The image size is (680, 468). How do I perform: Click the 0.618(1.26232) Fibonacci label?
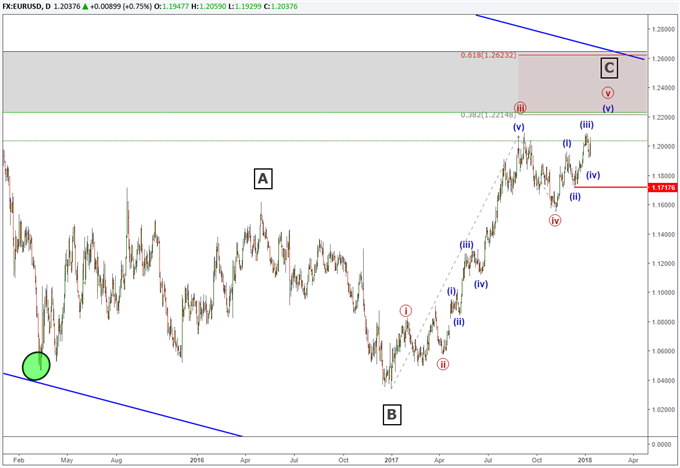point(488,55)
